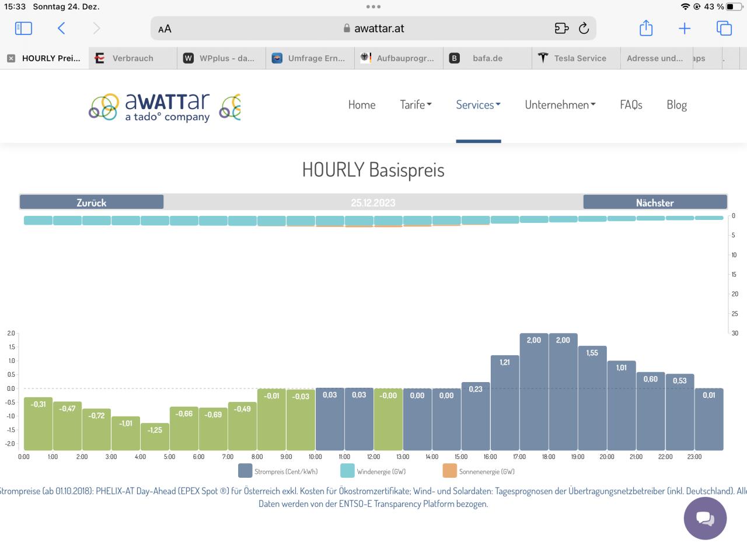Expand the Services dropdown menu
Screen dimensions: 747x560
[478, 105]
